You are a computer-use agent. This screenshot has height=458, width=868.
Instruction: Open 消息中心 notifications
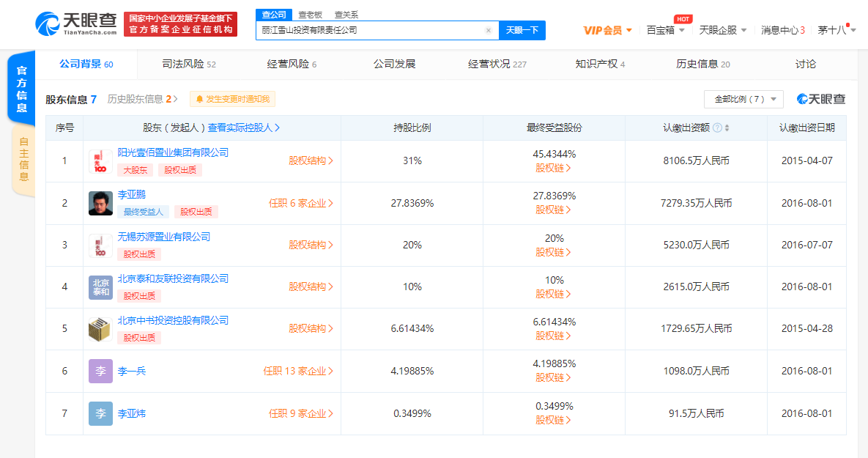coord(783,31)
